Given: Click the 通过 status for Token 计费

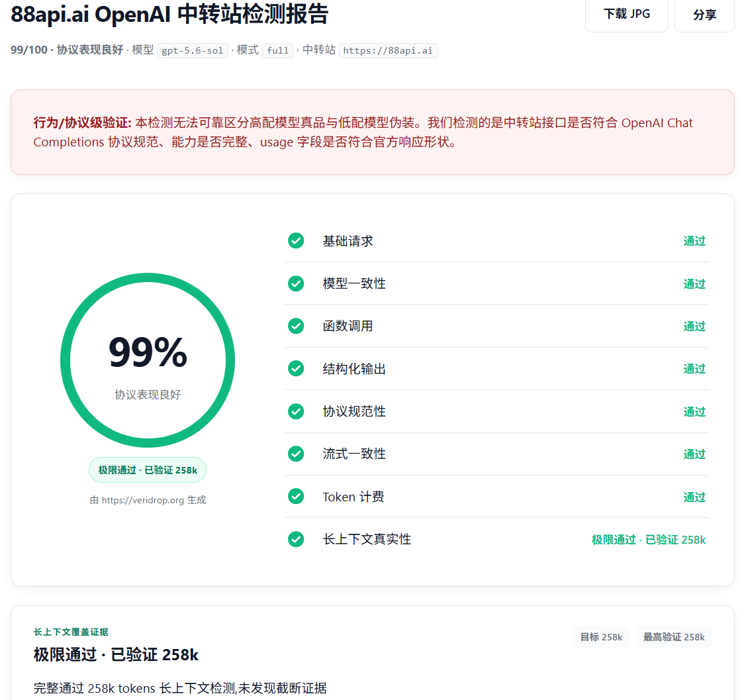Looking at the screenshot, I should (x=694, y=497).
